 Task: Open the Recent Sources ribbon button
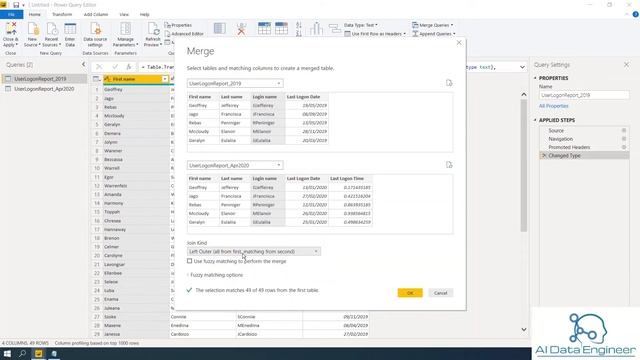pos(51,34)
